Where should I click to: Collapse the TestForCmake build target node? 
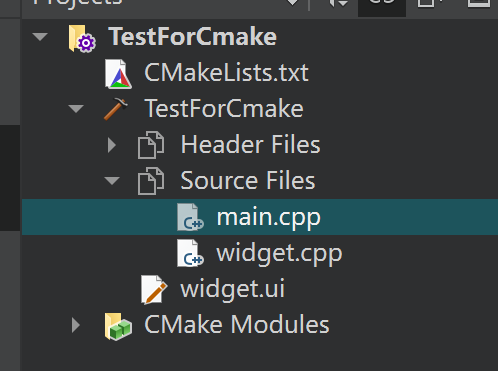(76, 109)
